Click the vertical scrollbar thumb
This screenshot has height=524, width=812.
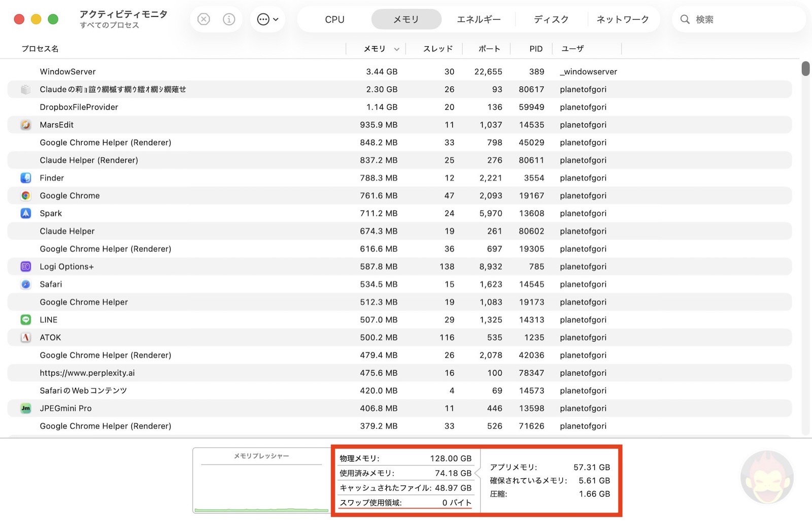pyautogui.click(x=805, y=69)
